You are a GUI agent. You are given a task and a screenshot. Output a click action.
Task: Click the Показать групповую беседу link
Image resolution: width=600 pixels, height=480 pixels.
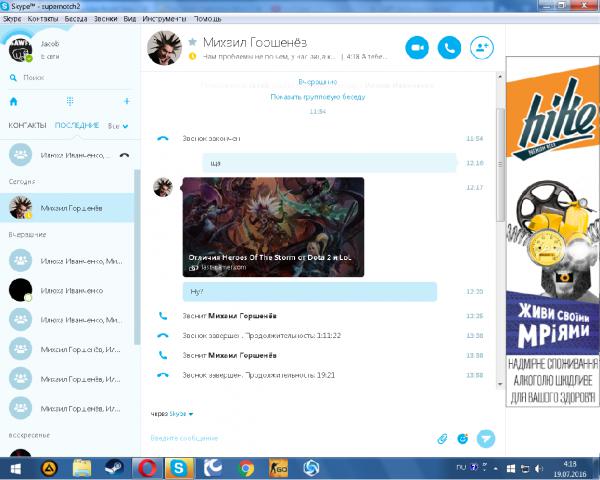pos(318,97)
